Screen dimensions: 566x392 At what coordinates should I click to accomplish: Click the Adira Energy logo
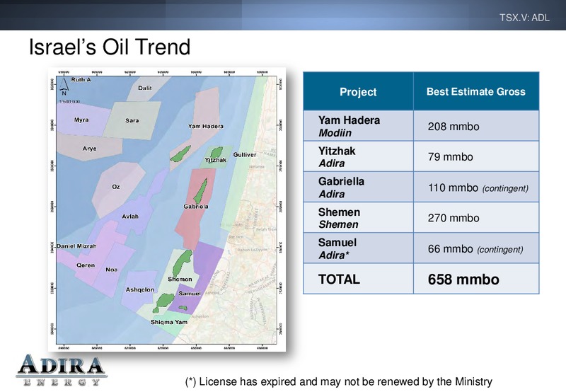(61, 371)
